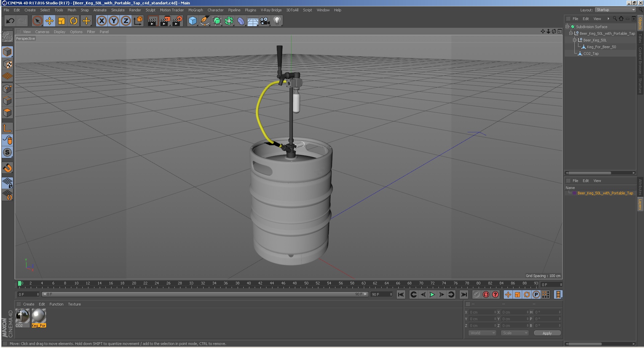Click the Objects vertical tab

tap(640, 23)
